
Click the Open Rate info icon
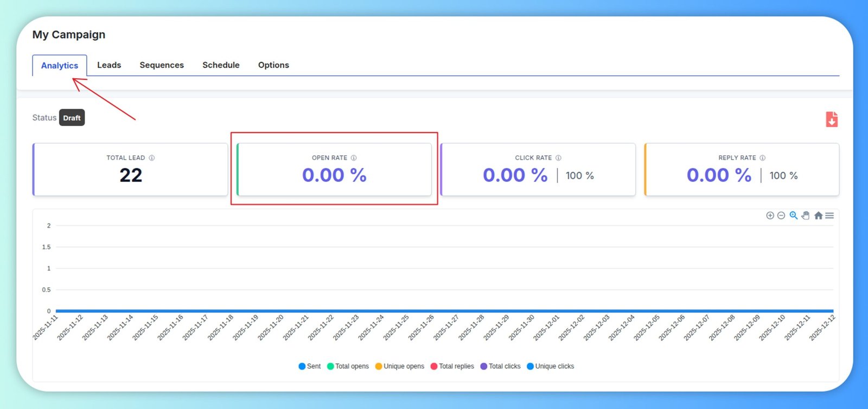[x=354, y=158]
